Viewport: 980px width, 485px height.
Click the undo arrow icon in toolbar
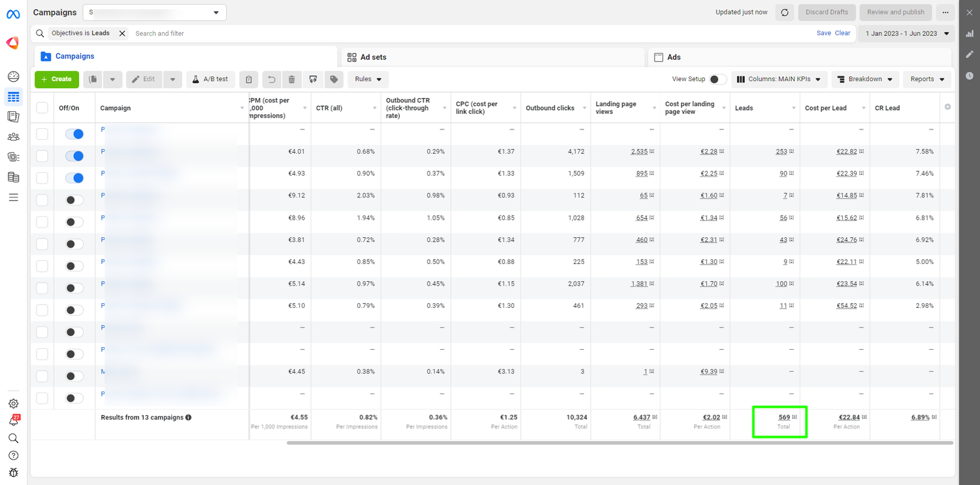coord(271,79)
